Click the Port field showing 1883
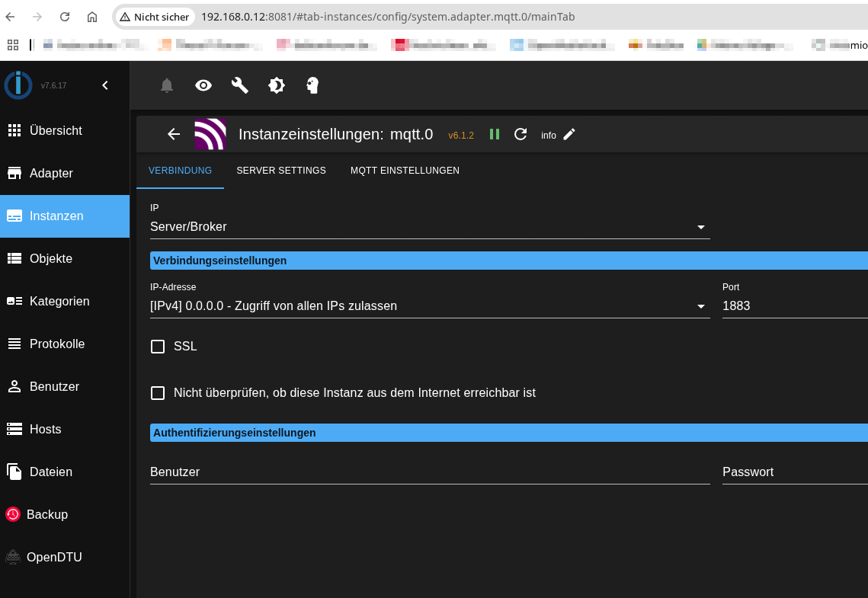This screenshot has height=598, width=868. point(795,306)
